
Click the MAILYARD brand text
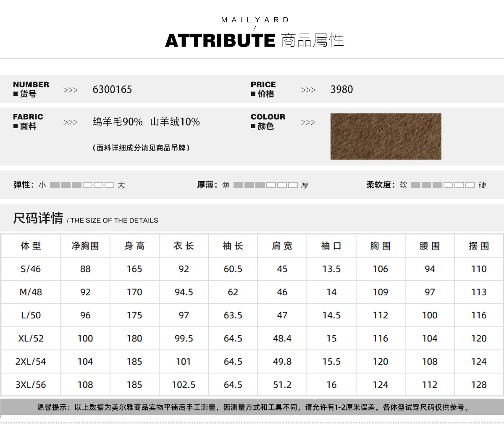(x=255, y=20)
